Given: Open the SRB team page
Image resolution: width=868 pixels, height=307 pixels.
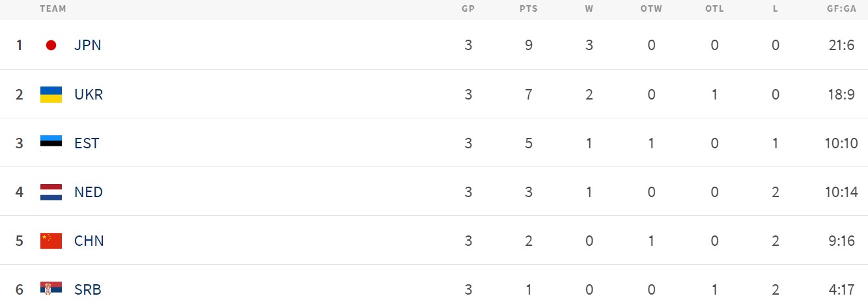Looking at the screenshot, I should point(88,289).
